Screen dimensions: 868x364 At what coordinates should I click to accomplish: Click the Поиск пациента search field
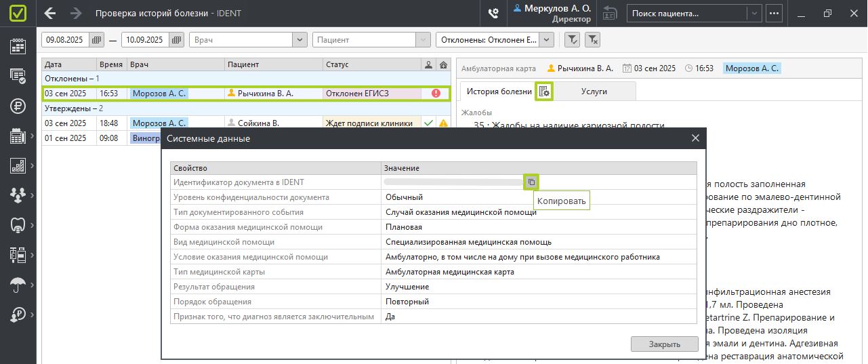click(687, 13)
